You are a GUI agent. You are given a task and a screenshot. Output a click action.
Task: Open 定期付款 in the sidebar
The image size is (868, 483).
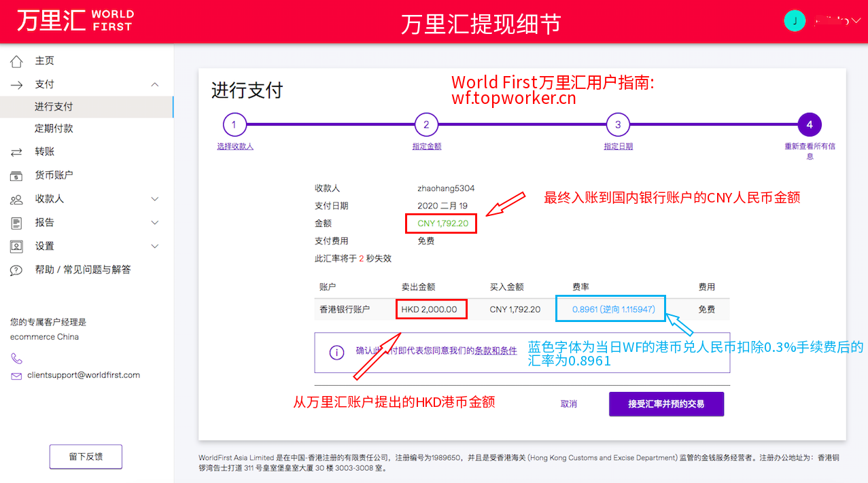(54, 128)
